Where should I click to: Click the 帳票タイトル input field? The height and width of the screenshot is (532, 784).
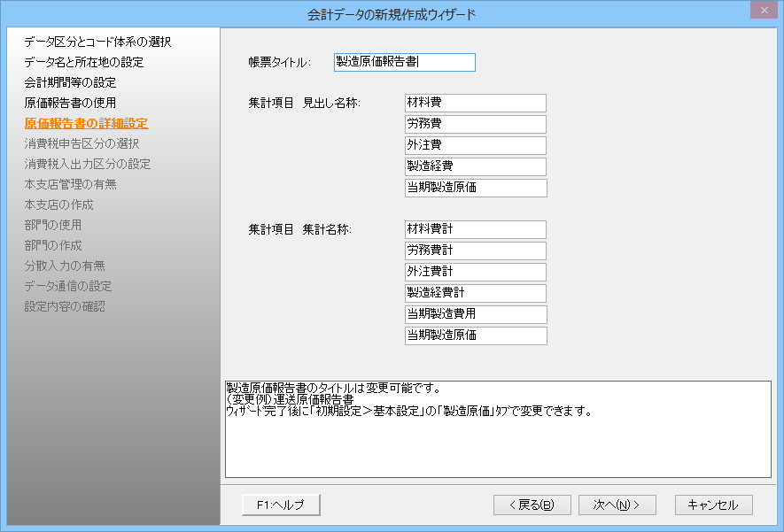[x=404, y=62]
